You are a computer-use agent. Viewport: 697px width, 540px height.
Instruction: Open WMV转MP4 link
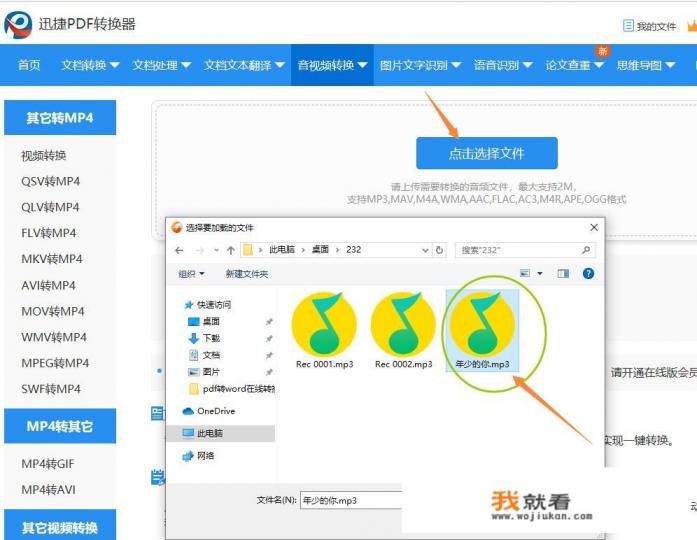click(54, 337)
